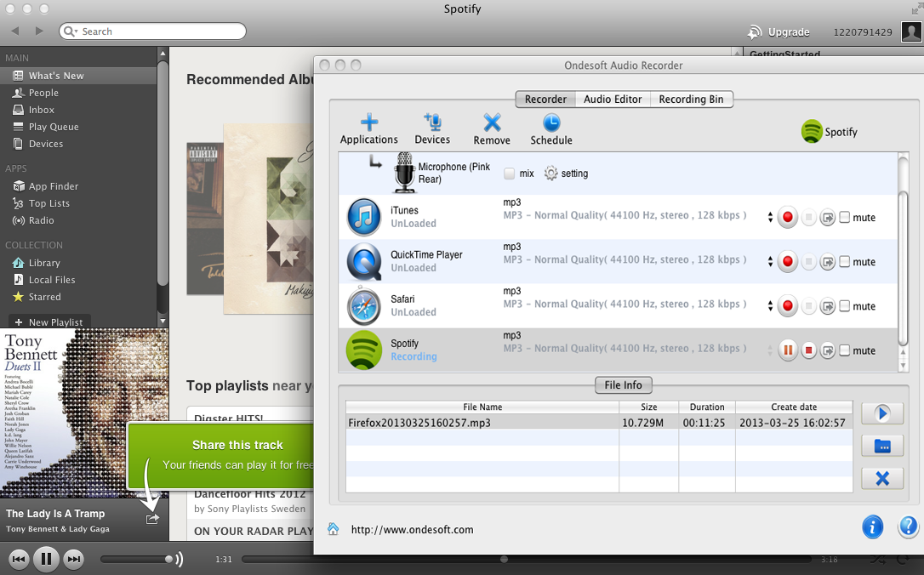
Task: Open the ondesoft.com website link
Action: 412,530
